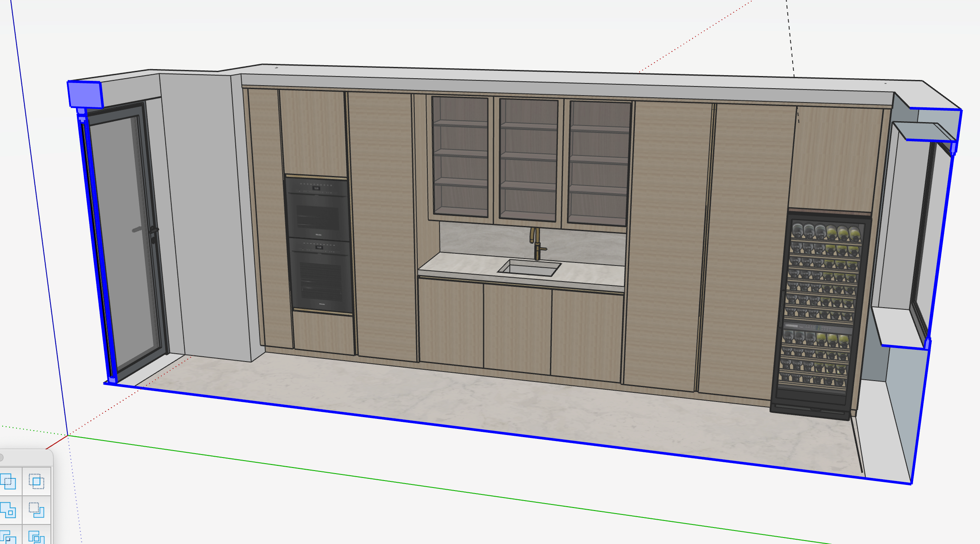Select the Union solid tool
The width and height of the screenshot is (980, 544).
coord(9,509)
